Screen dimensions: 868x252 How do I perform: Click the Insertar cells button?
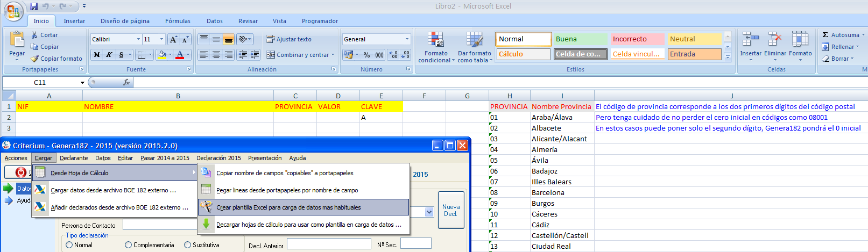(750, 46)
